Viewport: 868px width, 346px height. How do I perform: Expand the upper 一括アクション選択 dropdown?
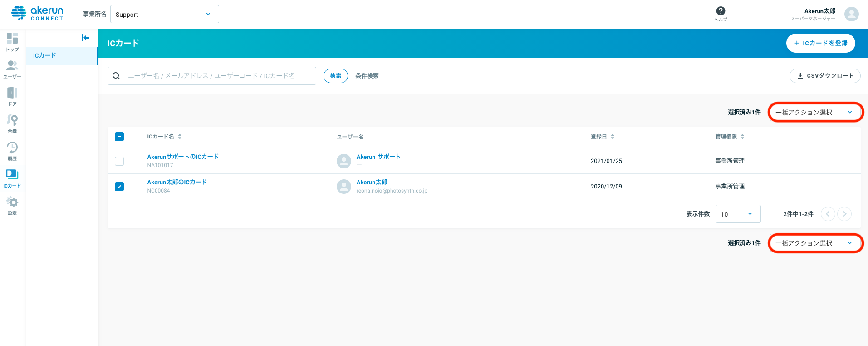815,112
